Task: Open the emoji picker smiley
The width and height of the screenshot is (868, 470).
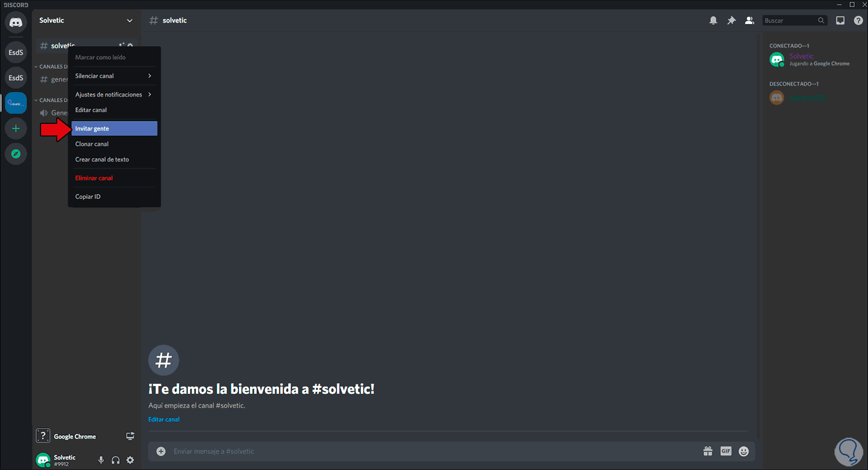Action: click(744, 451)
